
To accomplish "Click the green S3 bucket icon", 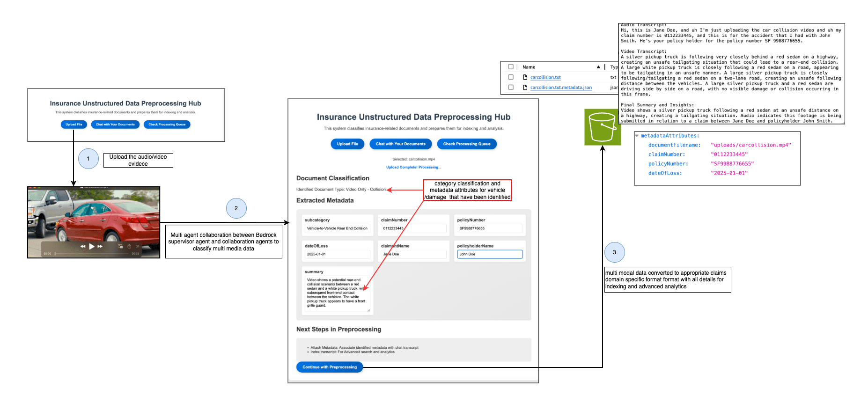I will 602,127.
